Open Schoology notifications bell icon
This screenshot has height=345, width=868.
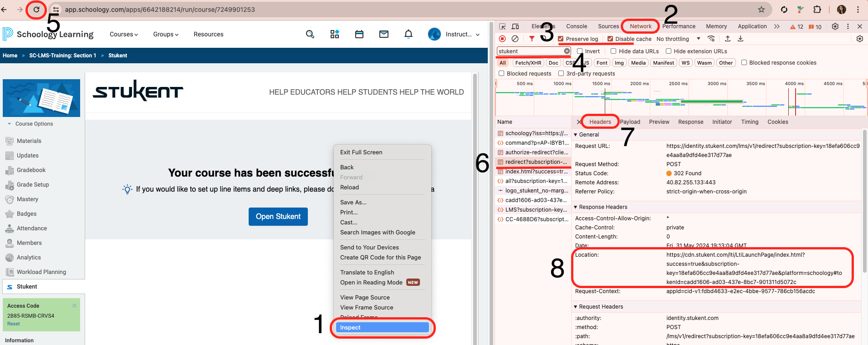pyautogui.click(x=408, y=34)
